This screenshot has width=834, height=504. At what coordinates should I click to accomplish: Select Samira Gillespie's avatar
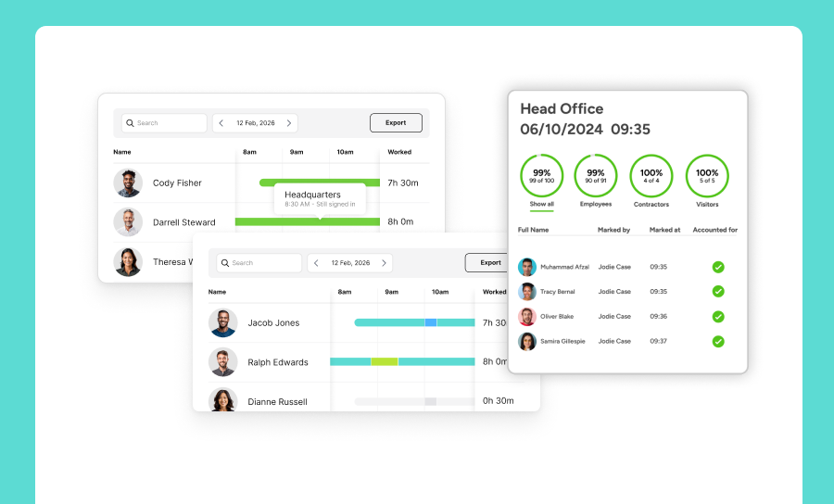coord(527,341)
